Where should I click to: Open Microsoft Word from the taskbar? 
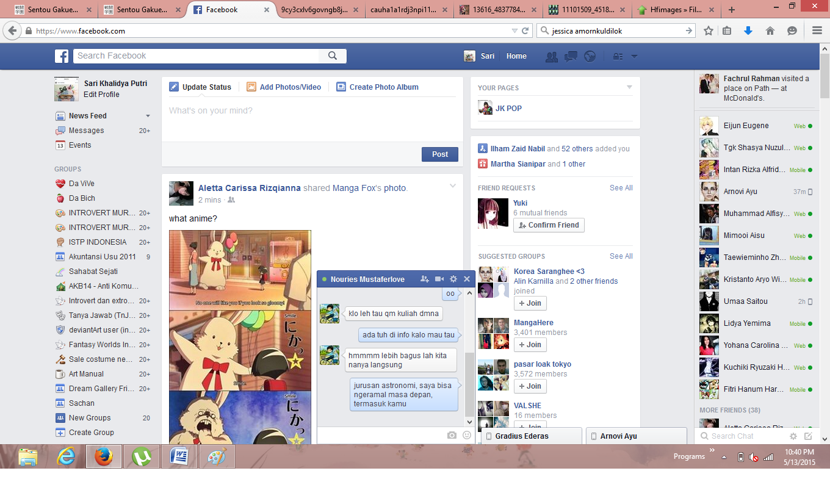coord(179,456)
